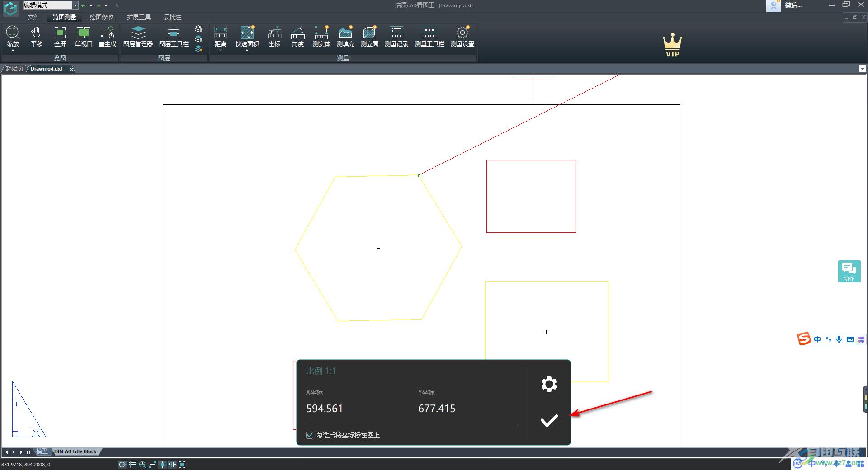Confirm coordinates with the checkmark button
Image resolution: width=868 pixels, height=470 pixels.
tap(549, 421)
